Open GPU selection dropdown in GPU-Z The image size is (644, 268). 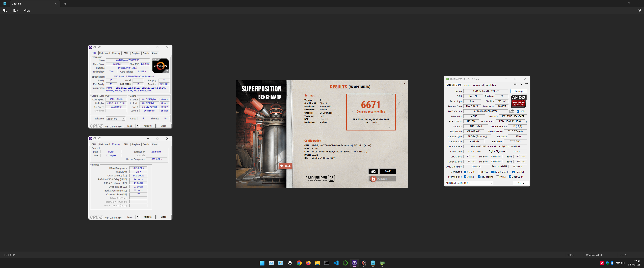click(469, 183)
